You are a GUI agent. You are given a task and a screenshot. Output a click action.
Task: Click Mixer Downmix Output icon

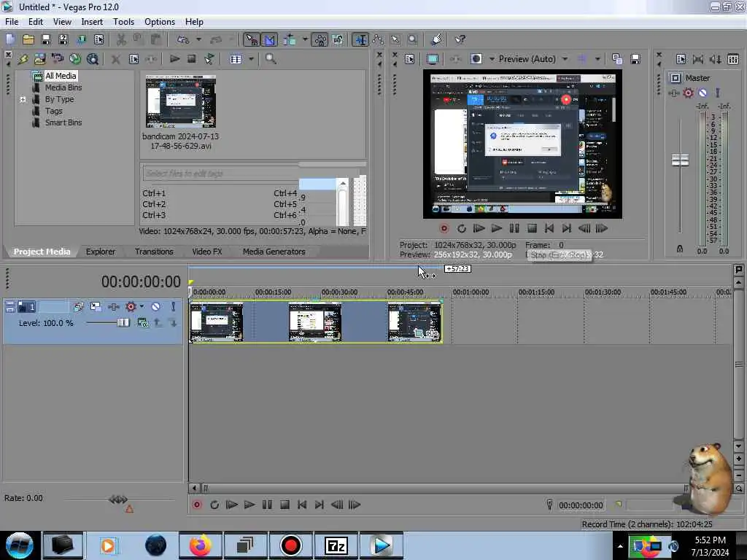698,59
